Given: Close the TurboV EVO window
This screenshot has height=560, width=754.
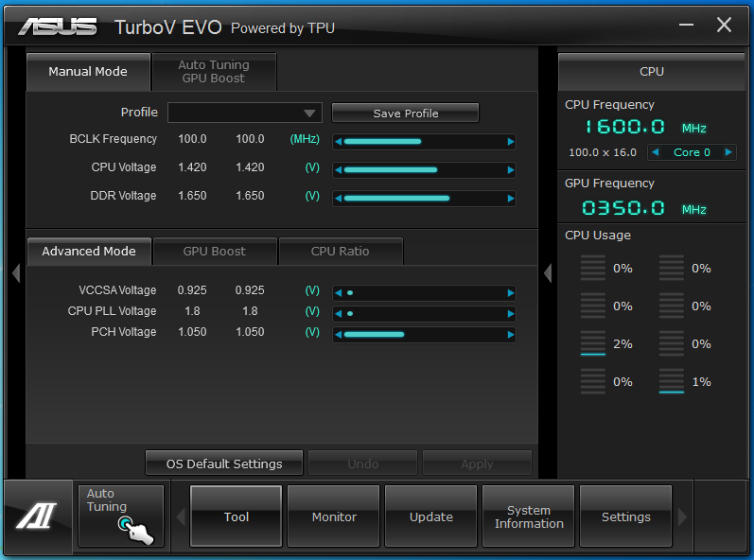Looking at the screenshot, I should [724, 25].
